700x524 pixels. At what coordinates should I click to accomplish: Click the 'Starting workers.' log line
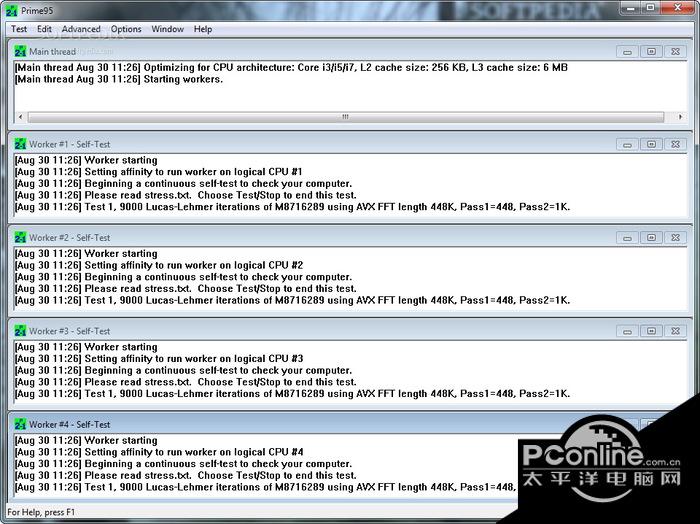point(119,79)
